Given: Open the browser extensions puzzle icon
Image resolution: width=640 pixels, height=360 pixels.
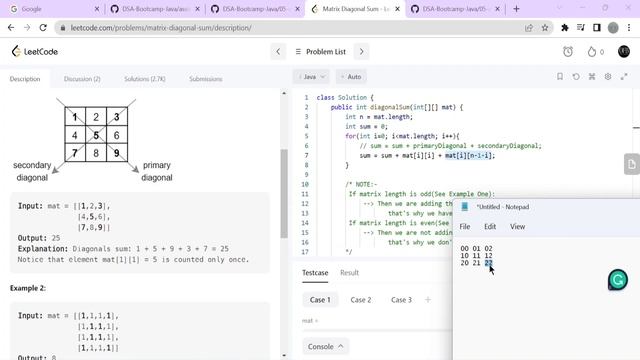Looking at the screenshot, I should click(x=565, y=28).
